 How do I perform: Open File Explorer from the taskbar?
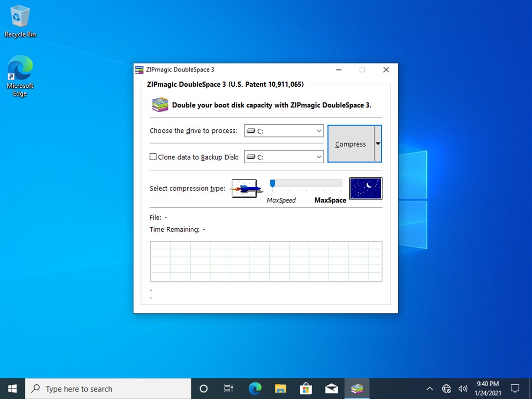click(x=280, y=388)
